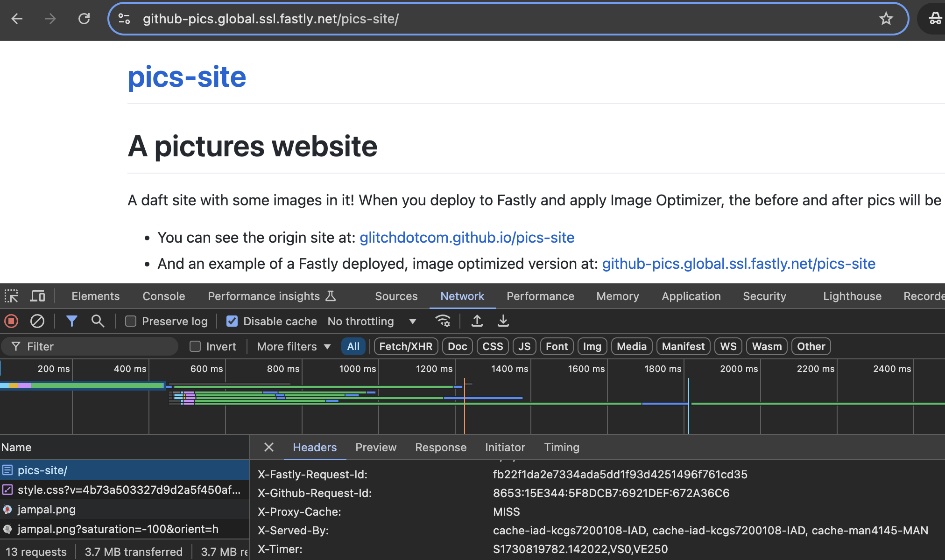Filter requests by Wasm type

767,346
